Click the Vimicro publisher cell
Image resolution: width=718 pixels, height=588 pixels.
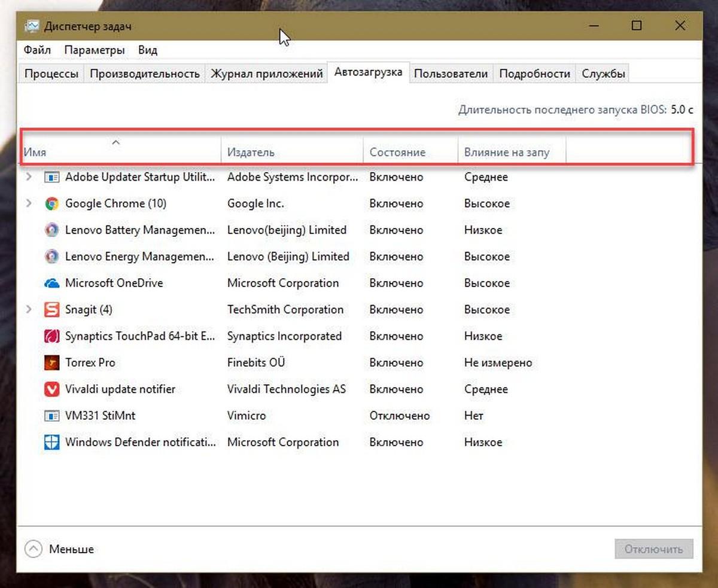(x=247, y=415)
